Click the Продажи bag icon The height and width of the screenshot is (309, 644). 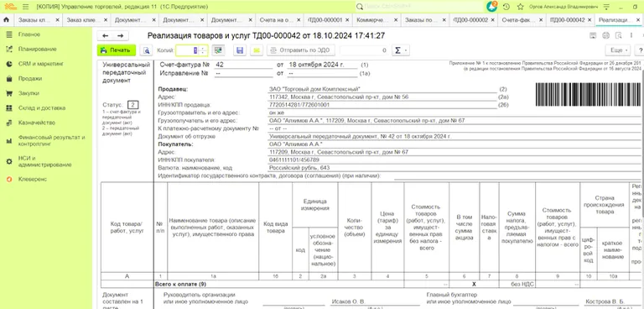point(9,79)
